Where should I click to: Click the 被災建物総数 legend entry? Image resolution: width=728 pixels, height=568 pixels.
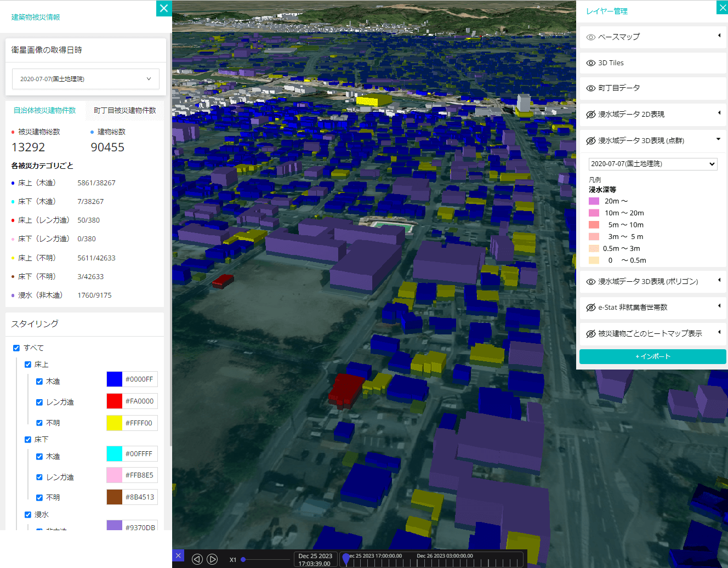(x=36, y=132)
